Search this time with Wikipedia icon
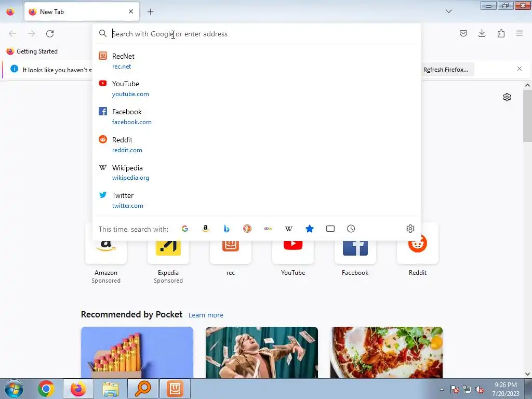This screenshot has width=532, height=399. [x=289, y=229]
